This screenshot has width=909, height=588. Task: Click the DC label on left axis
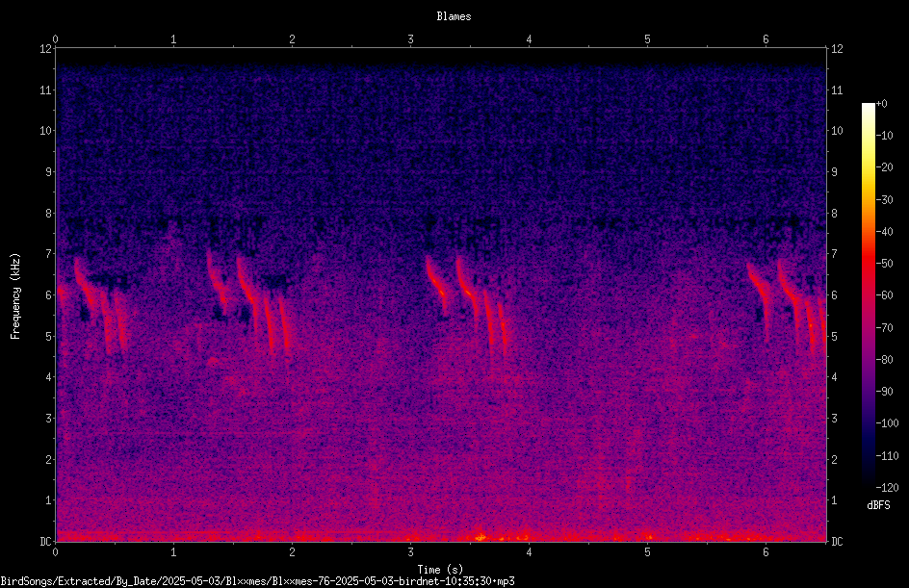click(x=45, y=541)
